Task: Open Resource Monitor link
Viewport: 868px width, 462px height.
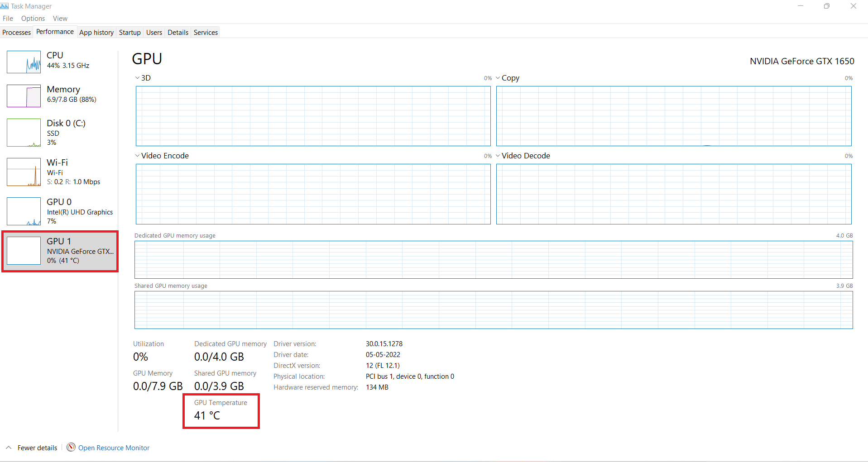Action: (114, 448)
